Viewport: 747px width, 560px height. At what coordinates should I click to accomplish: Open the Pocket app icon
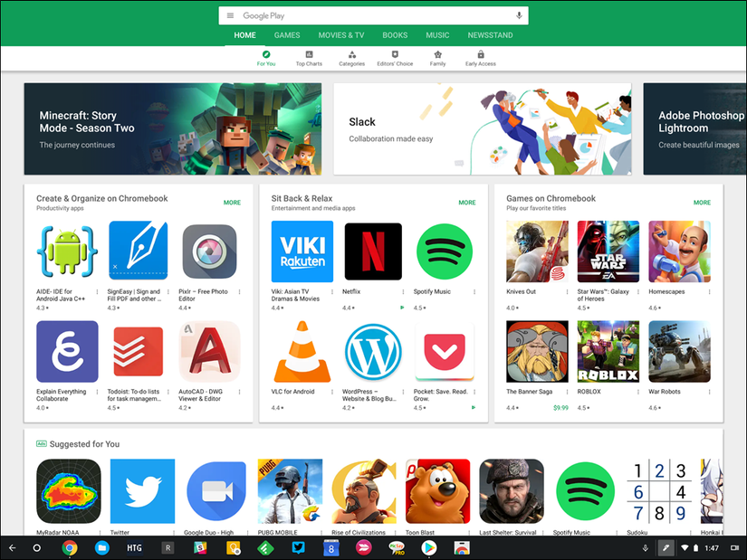(445, 351)
